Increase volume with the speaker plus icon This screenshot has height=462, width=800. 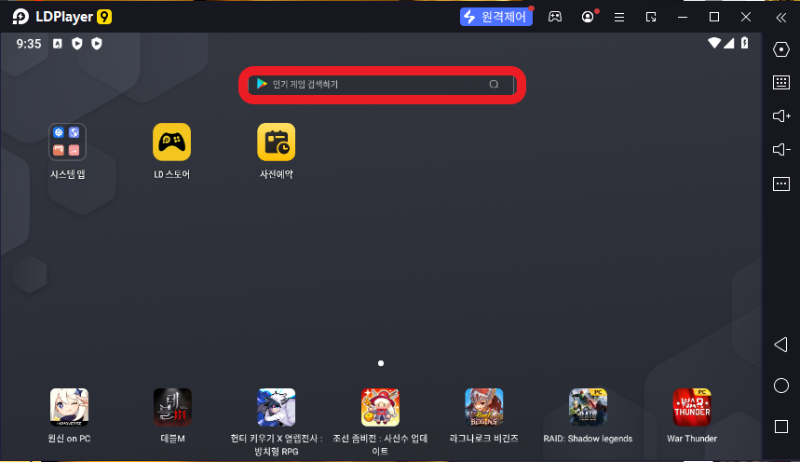click(x=781, y=116)
